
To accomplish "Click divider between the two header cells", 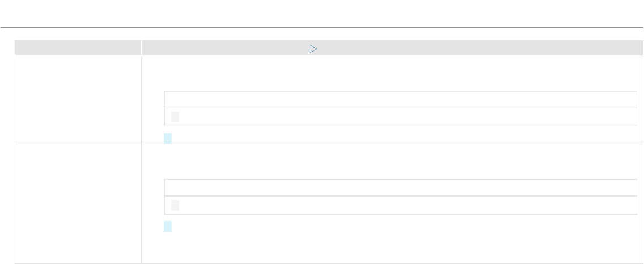I will [142, 47].
